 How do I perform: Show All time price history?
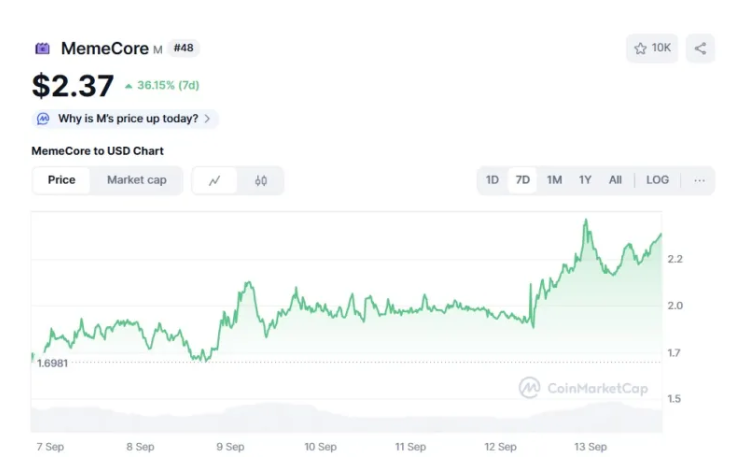pyautogui.click(x=615, y=180)
